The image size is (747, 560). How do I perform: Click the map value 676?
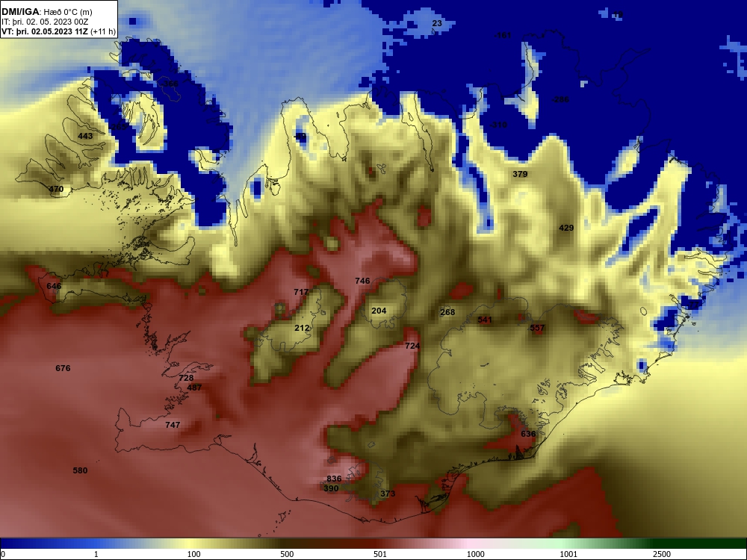63,368
